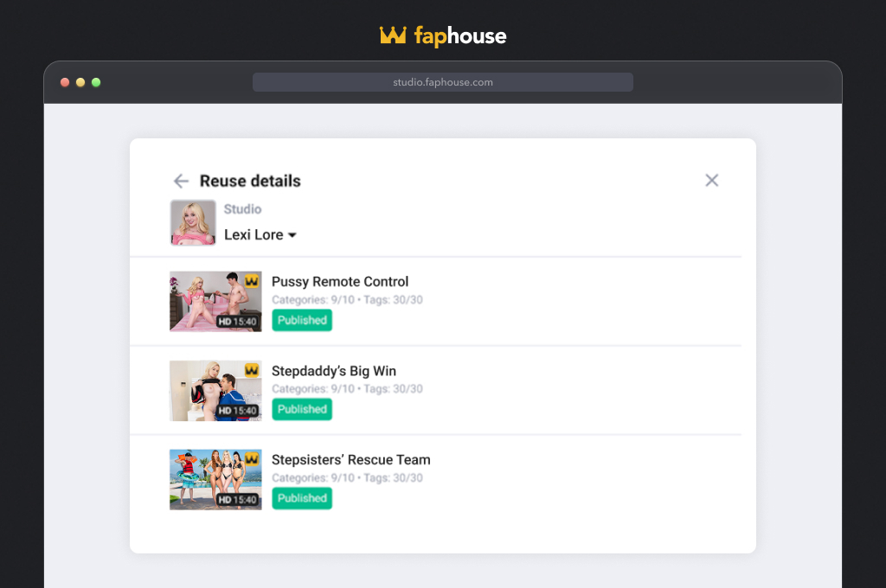This screenshot has width=886, height=588.
Task: Click the HD 15:40 label on Pussy Remote Control
Action: click(x=237, y=322)
